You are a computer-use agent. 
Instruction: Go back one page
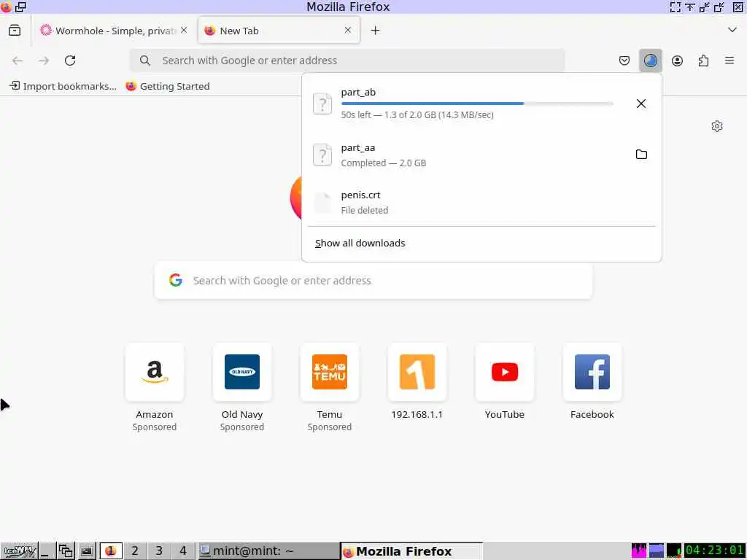[x=18, y=61]
